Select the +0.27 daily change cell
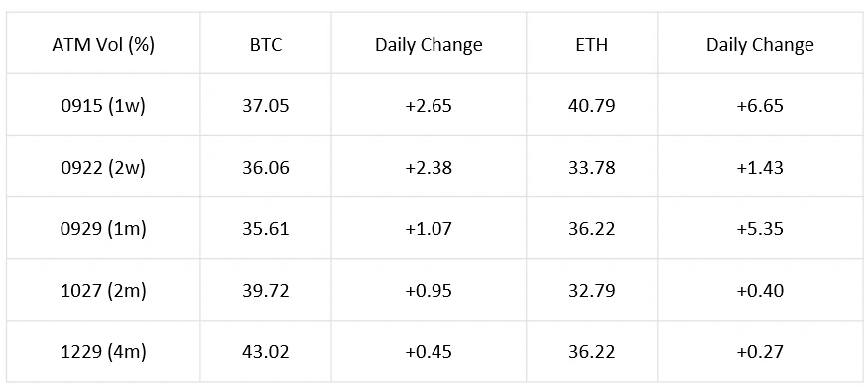The image size is (868, 387). click(x=760, y=352)
